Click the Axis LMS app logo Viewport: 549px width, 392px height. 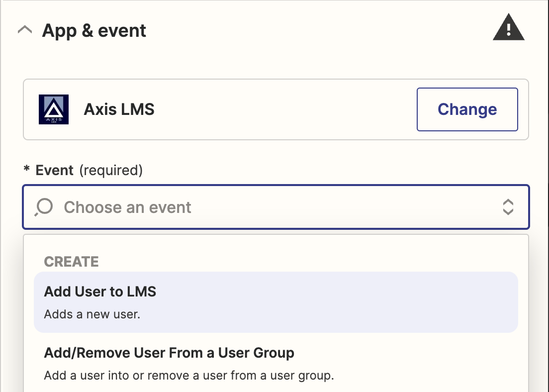coord(54,109)
